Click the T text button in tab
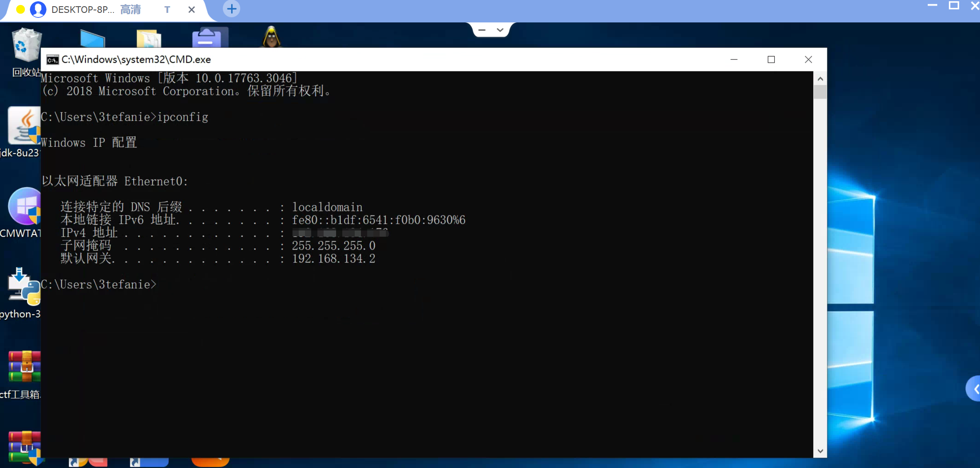Image resolution: width=980 pixels, height=468 pixels. pos(167,10)
